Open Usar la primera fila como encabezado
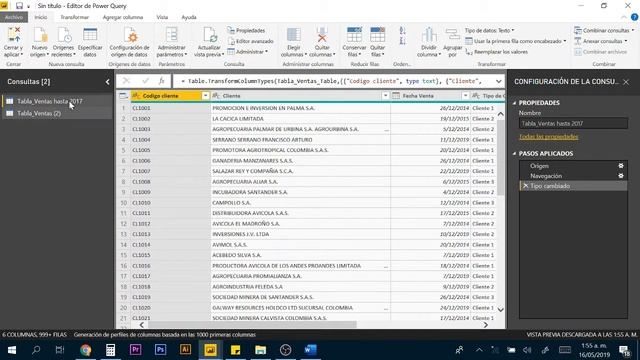640x360 pixels. coord(516,41)
